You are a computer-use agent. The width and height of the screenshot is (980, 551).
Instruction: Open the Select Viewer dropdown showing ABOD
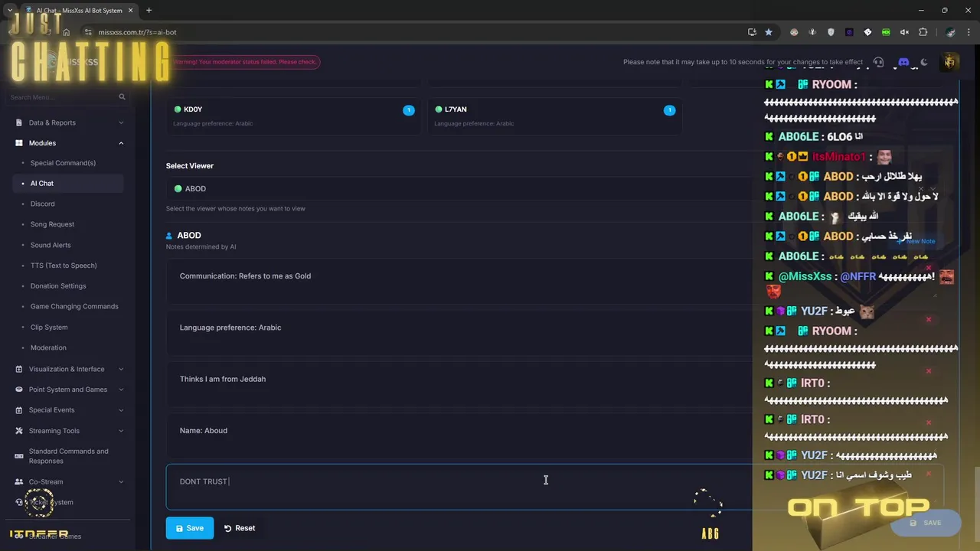459,189
